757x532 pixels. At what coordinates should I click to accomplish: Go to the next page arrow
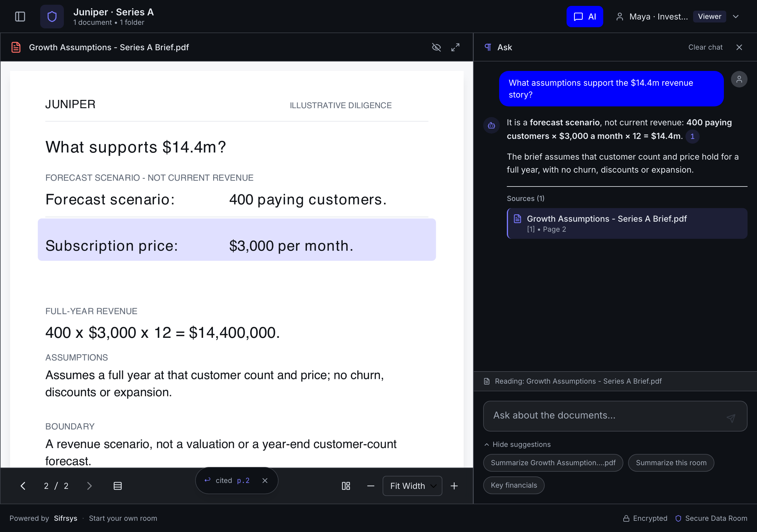[x=89, y=486]
